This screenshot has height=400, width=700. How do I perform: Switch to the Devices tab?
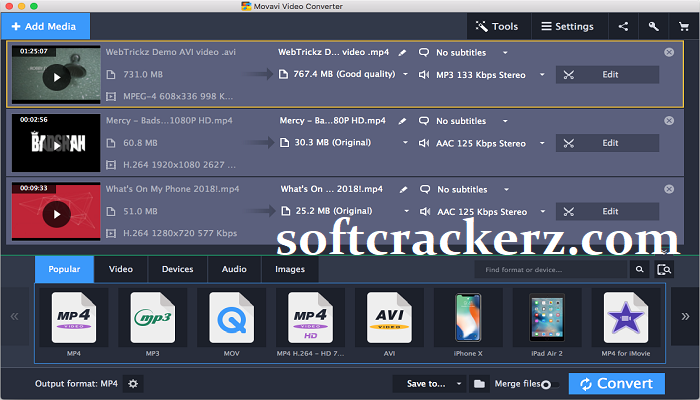tap(178, 269)
